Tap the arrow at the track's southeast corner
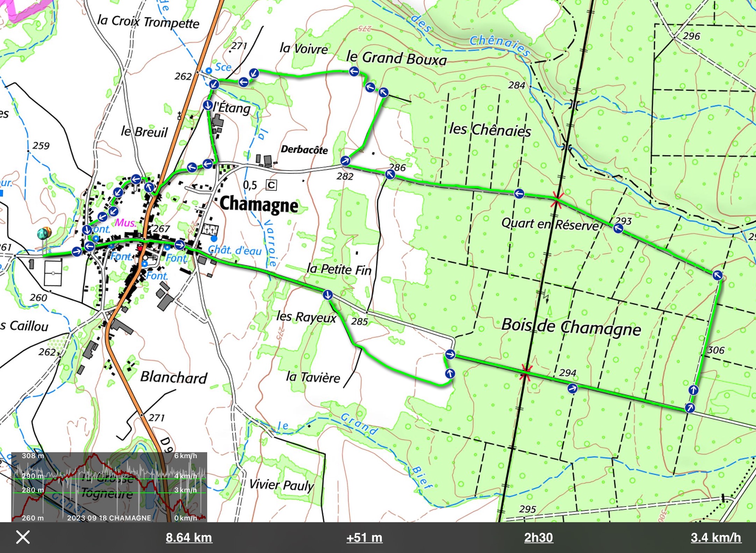Image resolution: width=756 pixels, height=553 pixels. (x=690, y=408)
